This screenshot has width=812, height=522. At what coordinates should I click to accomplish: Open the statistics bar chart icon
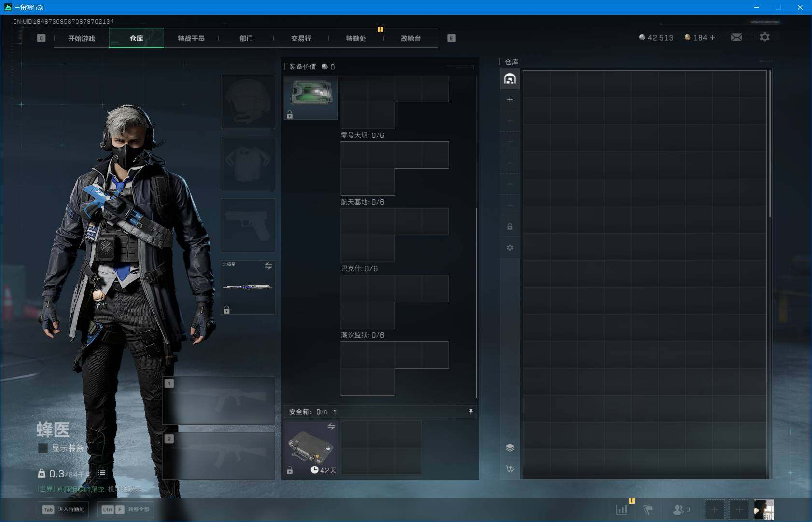[622, 509]
